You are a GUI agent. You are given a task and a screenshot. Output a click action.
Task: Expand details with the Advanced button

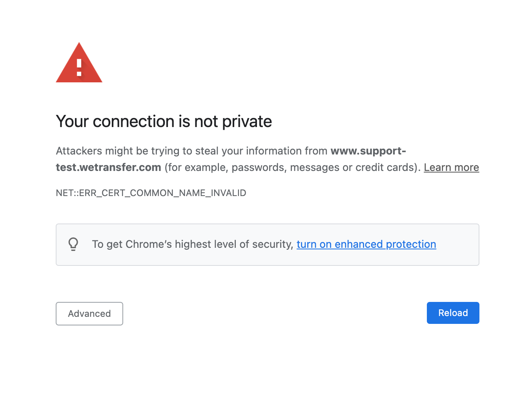click(89, 314)
